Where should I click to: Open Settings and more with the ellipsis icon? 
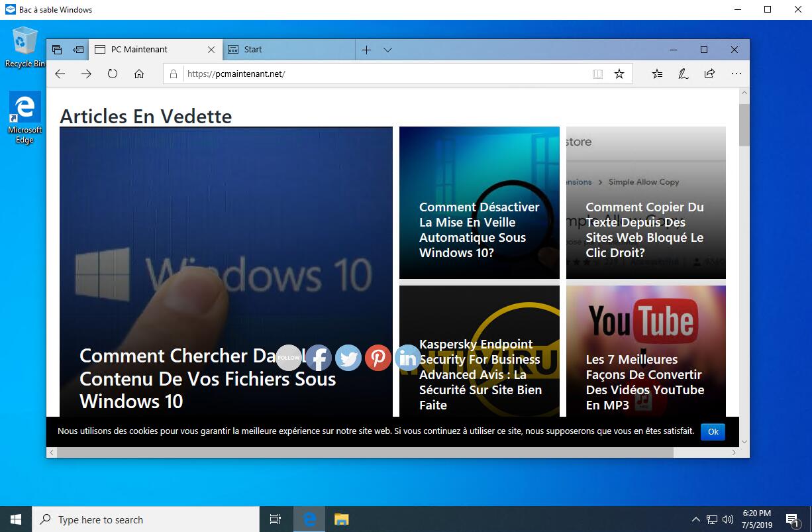(x=736, y=74)
